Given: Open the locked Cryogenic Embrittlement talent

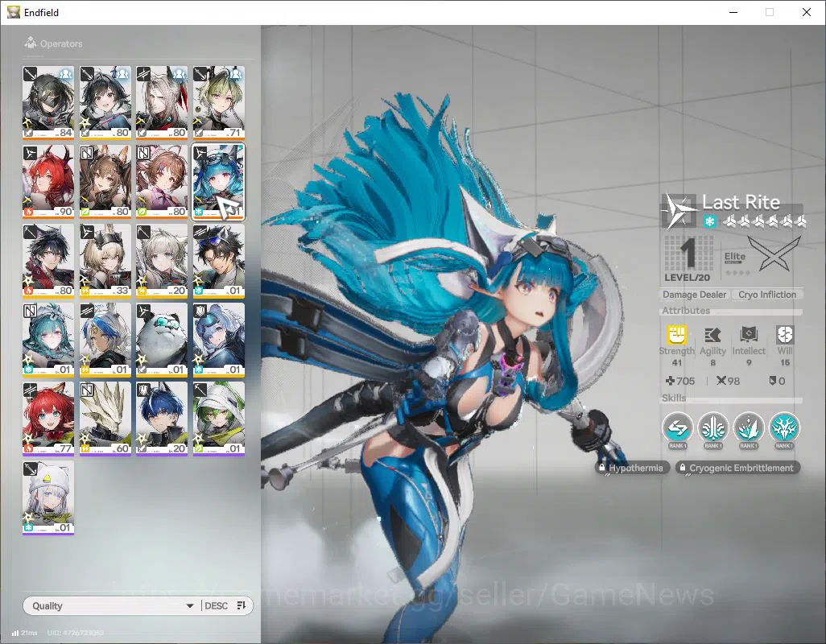Looking at the screenshot, I should coord(737,468).
